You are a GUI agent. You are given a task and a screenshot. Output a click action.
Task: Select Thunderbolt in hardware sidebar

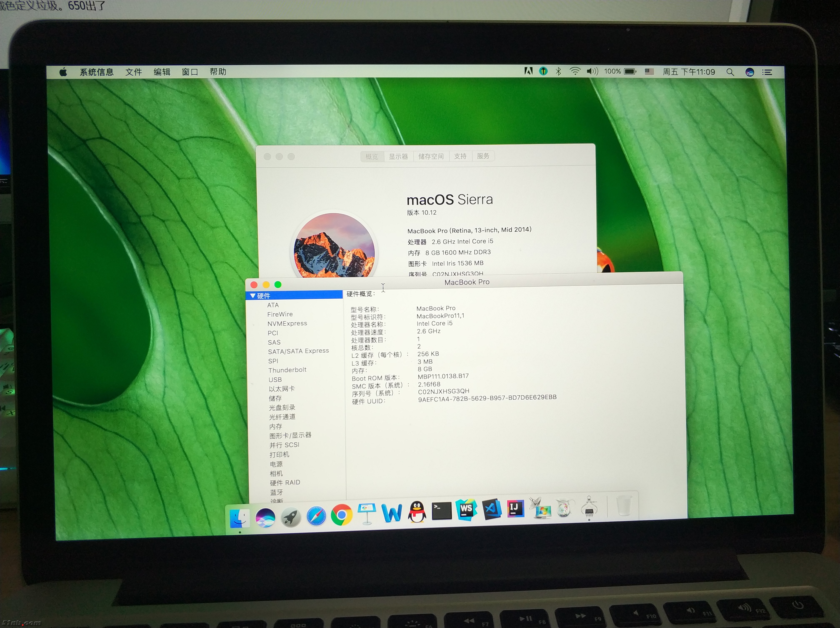[287, 370]
